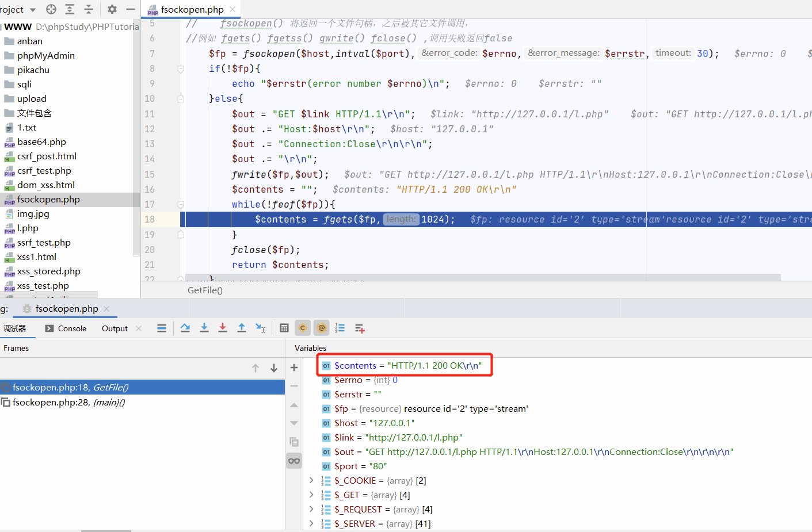Go to next frame down arrow
The height and width of the screenshot is (532, 812).
pyautogui.click(x=274, y=368)
